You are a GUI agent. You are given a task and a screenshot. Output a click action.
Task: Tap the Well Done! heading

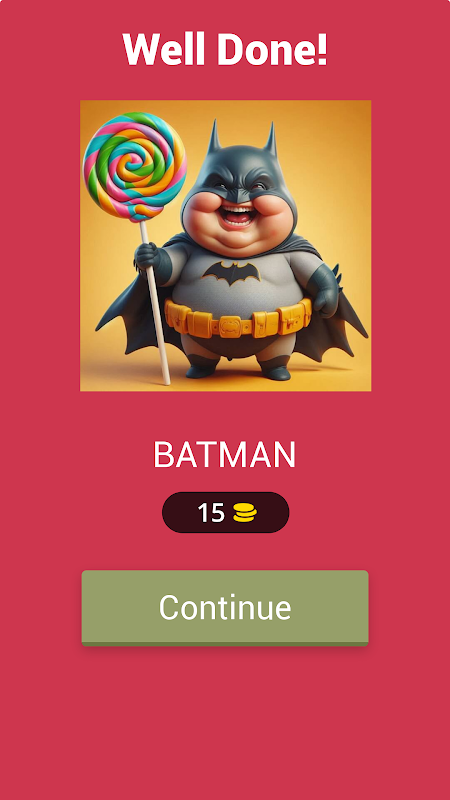pyautogui.click(x=225, y=49)
